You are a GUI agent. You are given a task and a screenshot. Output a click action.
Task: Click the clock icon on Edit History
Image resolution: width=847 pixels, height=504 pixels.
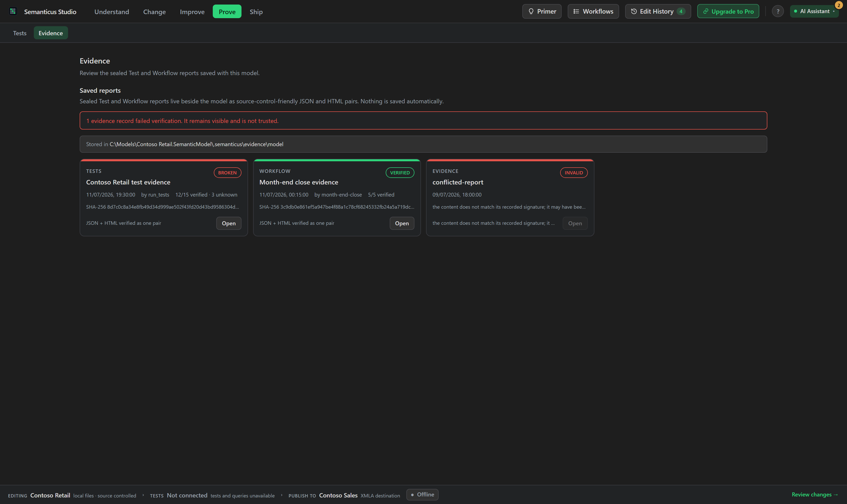point(634,11)
